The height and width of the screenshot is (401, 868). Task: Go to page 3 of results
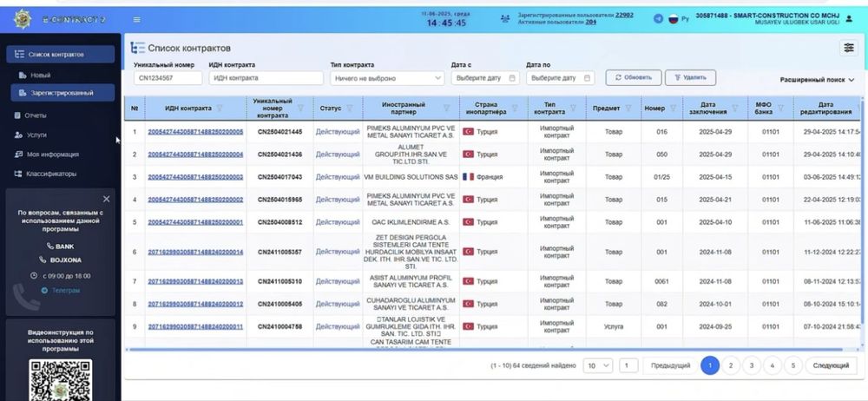[751, 365]
